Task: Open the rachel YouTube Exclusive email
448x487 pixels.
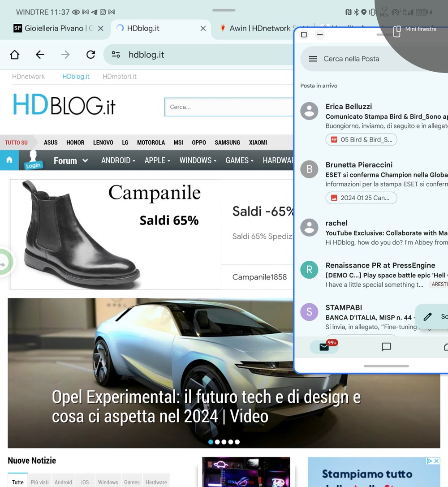Action: click(374, 233)
